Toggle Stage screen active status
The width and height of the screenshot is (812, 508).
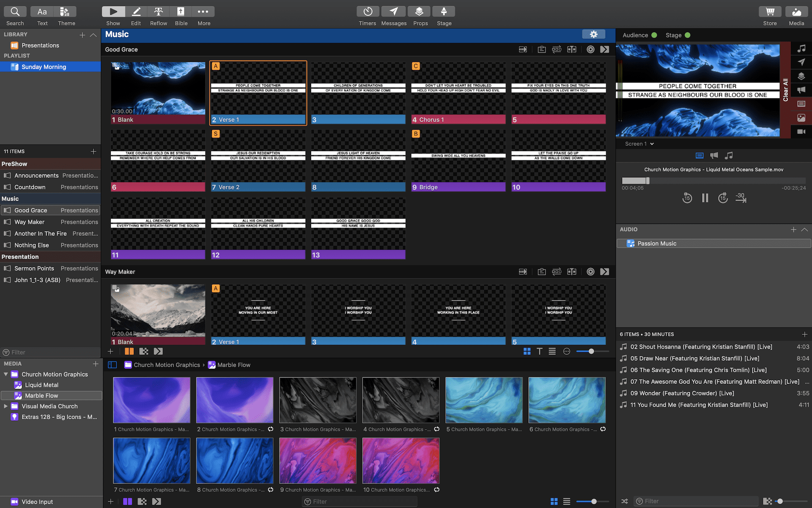(x=689, y=35)
